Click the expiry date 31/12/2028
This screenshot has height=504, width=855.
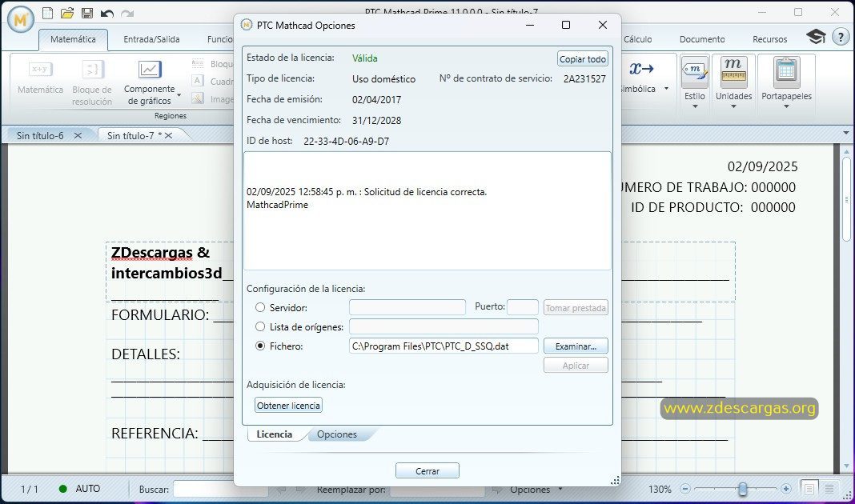click(377, 121)
